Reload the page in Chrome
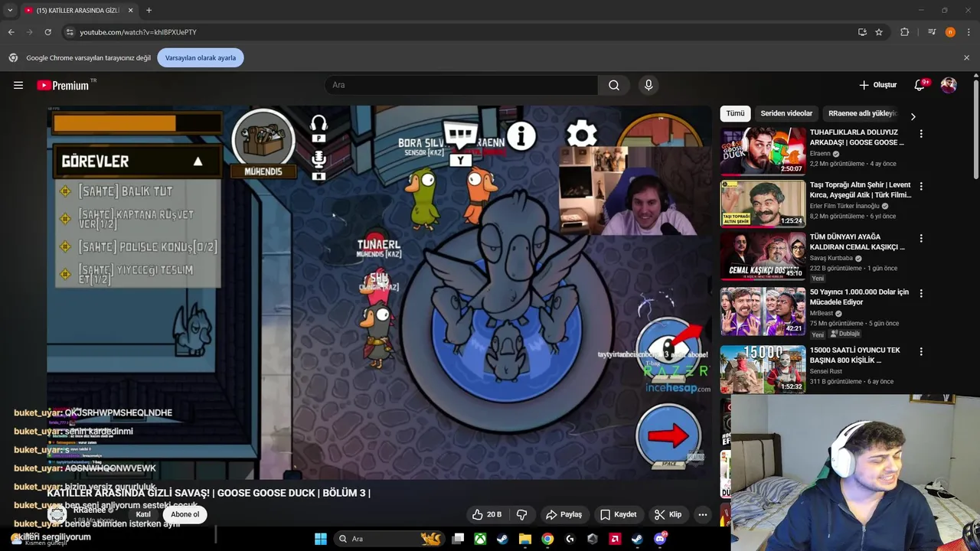This screenshot has height=551, width=980. point(47,32)
